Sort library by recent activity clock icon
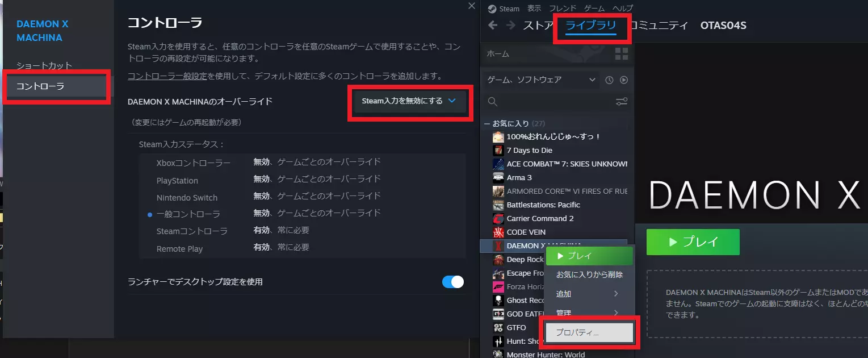The image size is (868, 358). 609,80
